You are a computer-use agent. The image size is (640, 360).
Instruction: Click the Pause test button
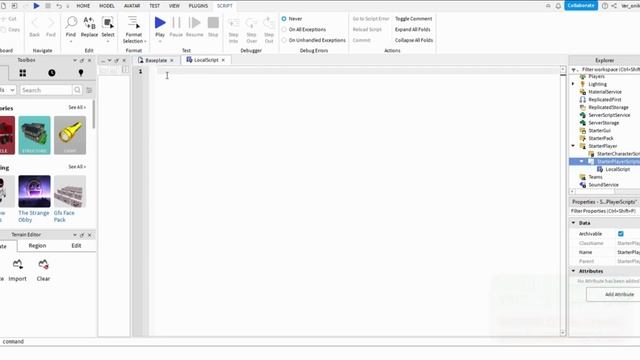176,27
